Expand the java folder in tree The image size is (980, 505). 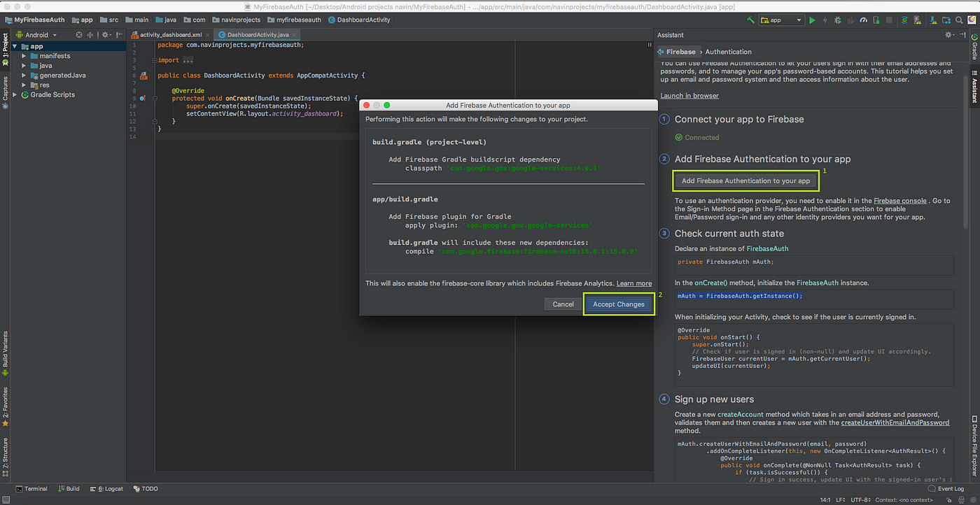[x=24, y=66]
